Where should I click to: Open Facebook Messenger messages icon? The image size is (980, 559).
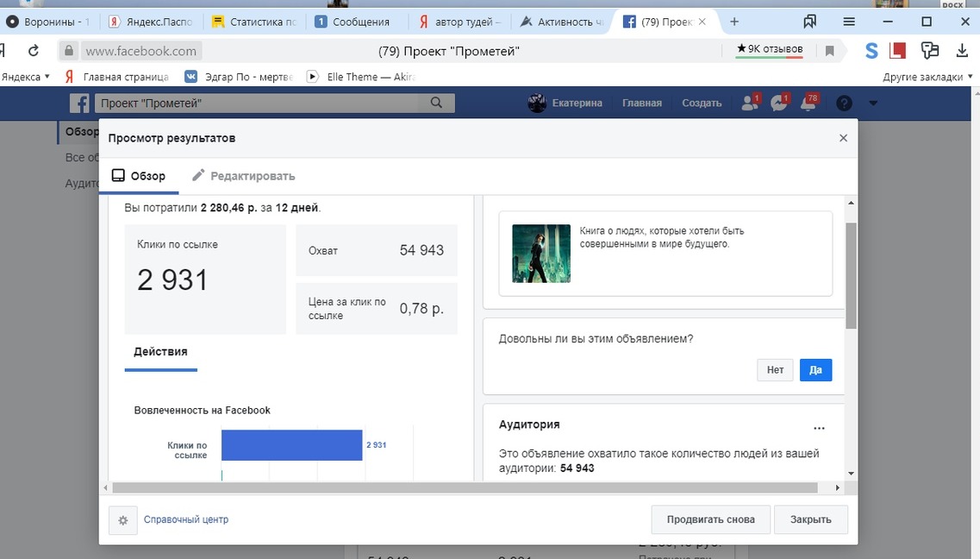point(779,103)
